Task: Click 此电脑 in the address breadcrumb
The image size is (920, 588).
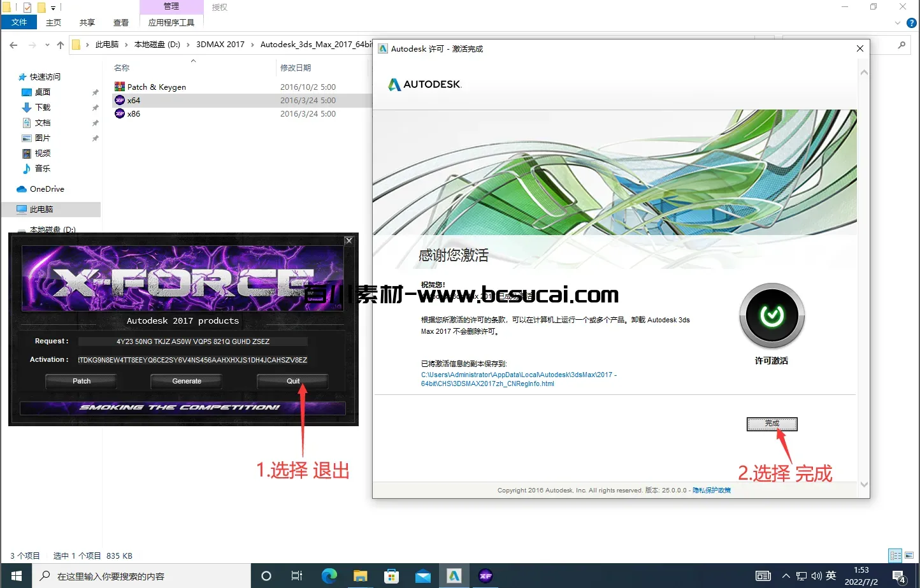Action: 106,45
